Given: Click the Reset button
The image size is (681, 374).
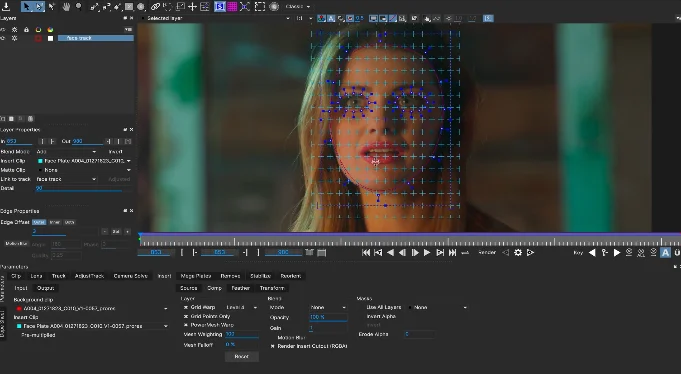Looking at the screenshot, I should (x=241, y=357).
